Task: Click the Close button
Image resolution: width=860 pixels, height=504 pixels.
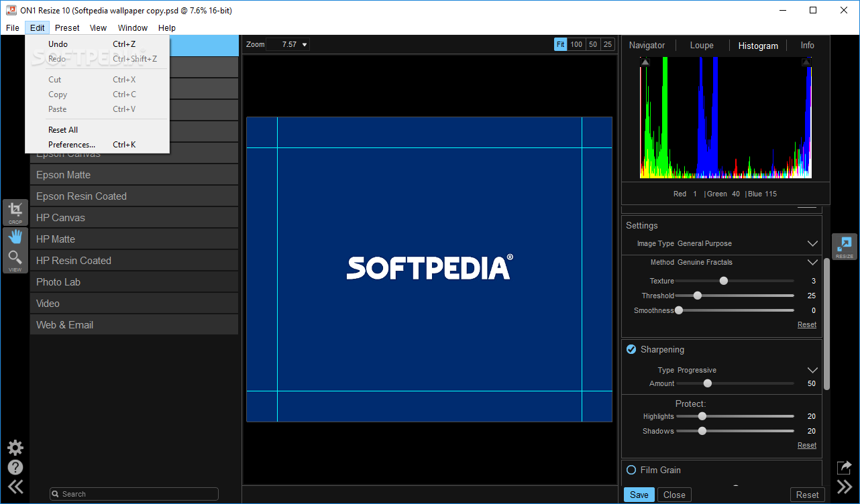Action: click(x=674, y=495)
